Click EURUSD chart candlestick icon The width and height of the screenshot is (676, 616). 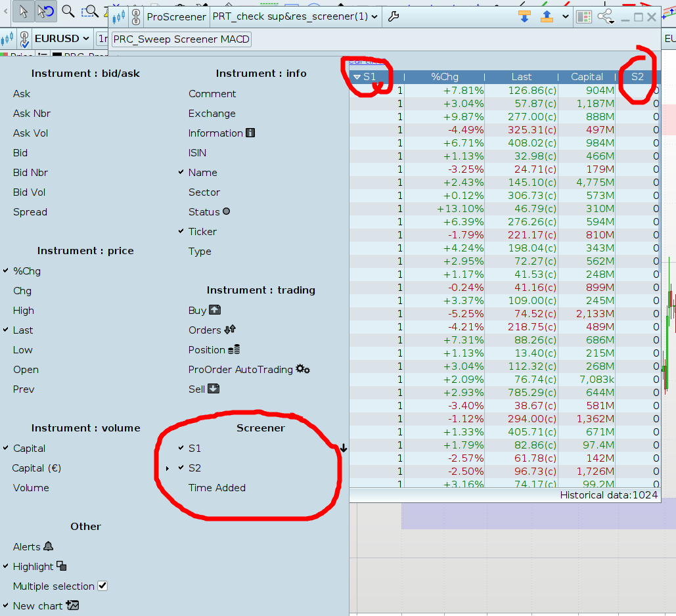7,39
